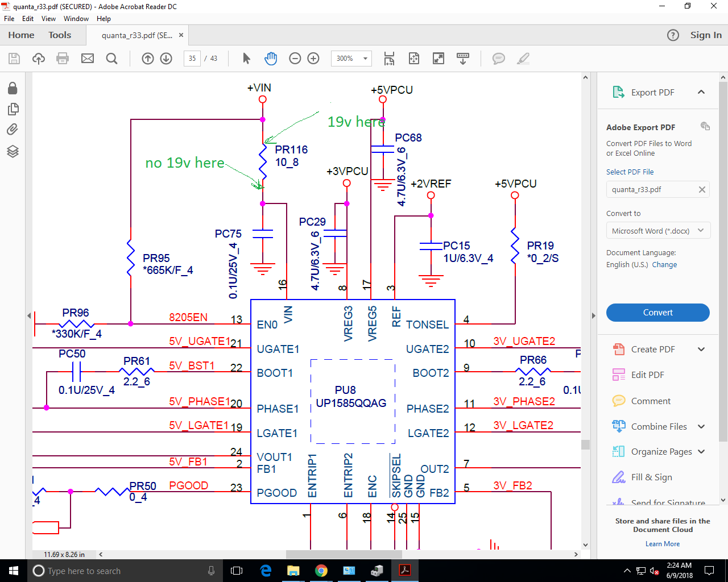Image resolution: width=728 pixels, height=582 pixels.
Task: Open Chrome from the taskbar
Action: (321, 571)
